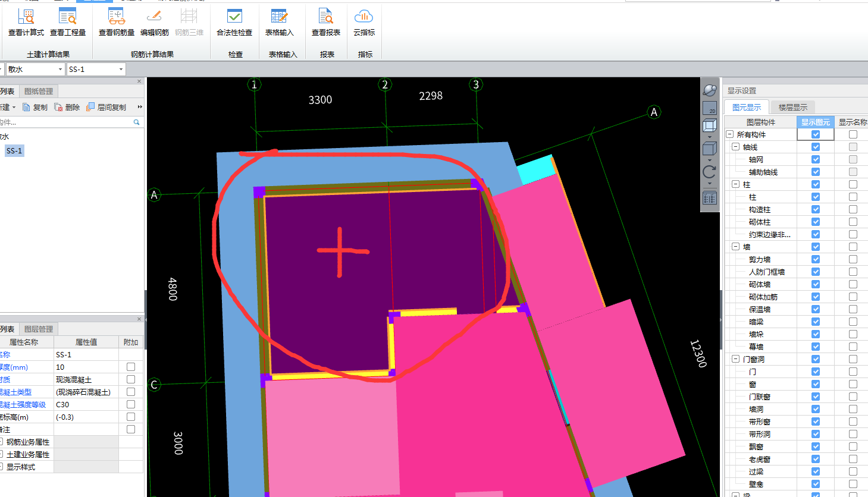Switch to the 2D view icon
The height and width of the screenshot is (497, 868).
point(710,108)
